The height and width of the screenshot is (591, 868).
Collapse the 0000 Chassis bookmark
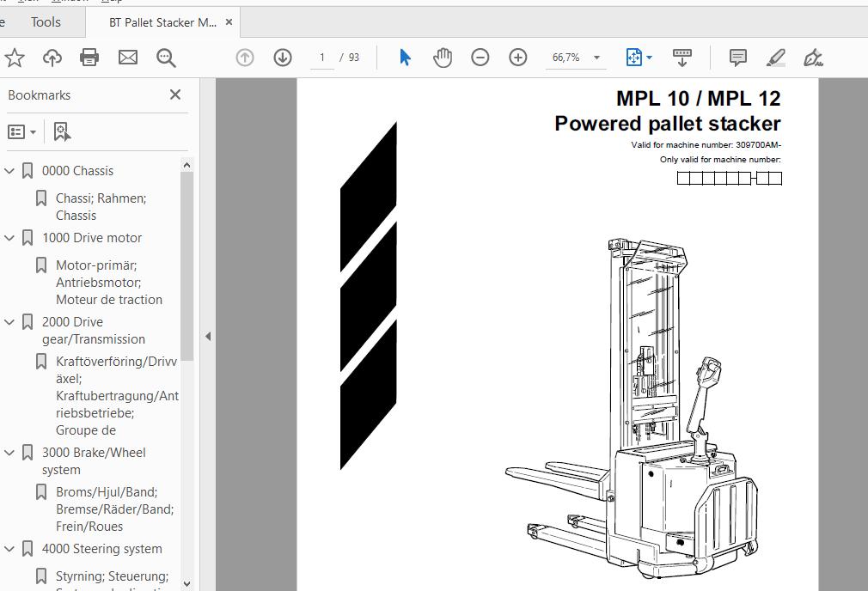[x=9, y=171]
